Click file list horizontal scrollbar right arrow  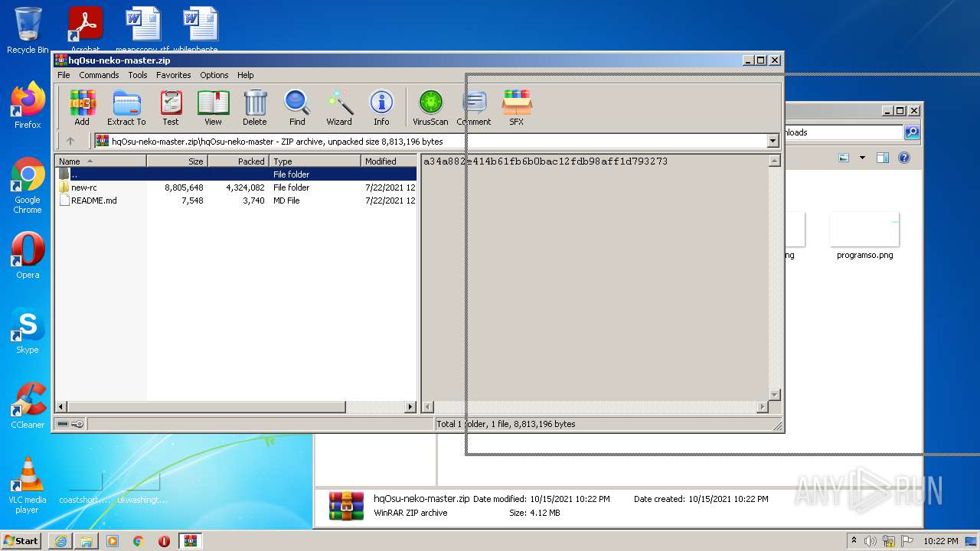click(x=410, y=407)
